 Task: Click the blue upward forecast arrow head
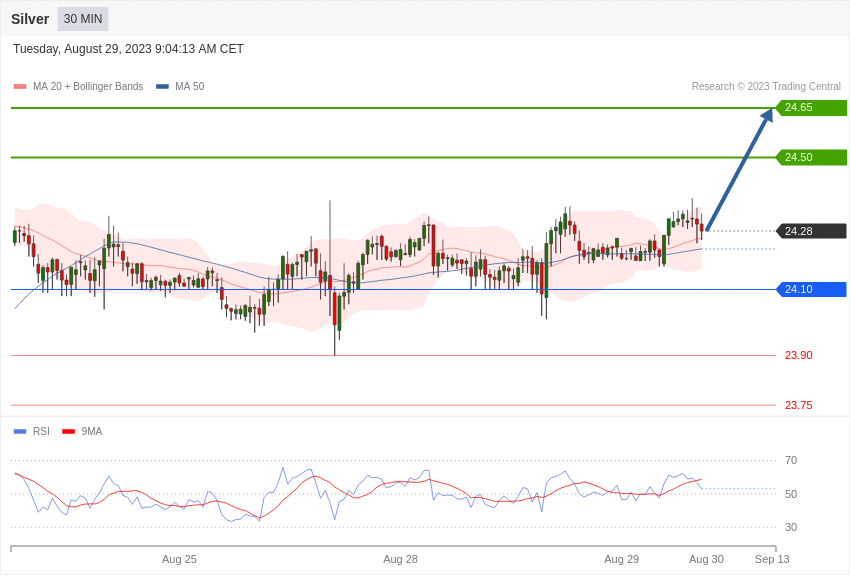766,117
